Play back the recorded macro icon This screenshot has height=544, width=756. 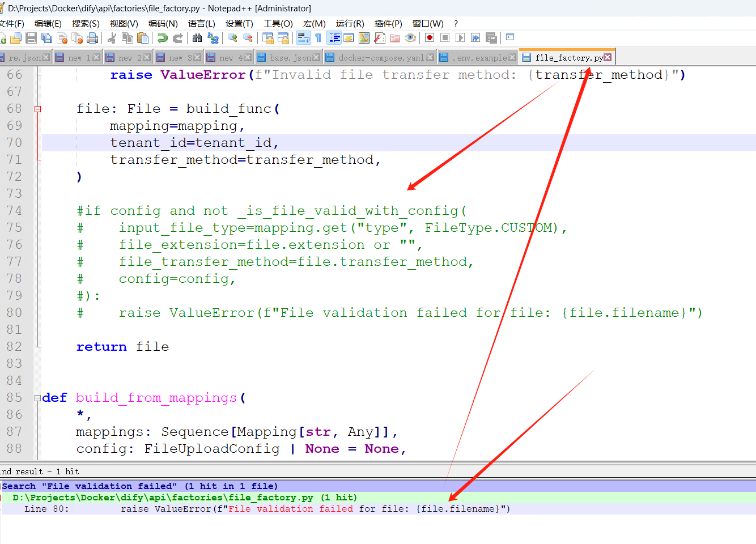coord(460,38)
